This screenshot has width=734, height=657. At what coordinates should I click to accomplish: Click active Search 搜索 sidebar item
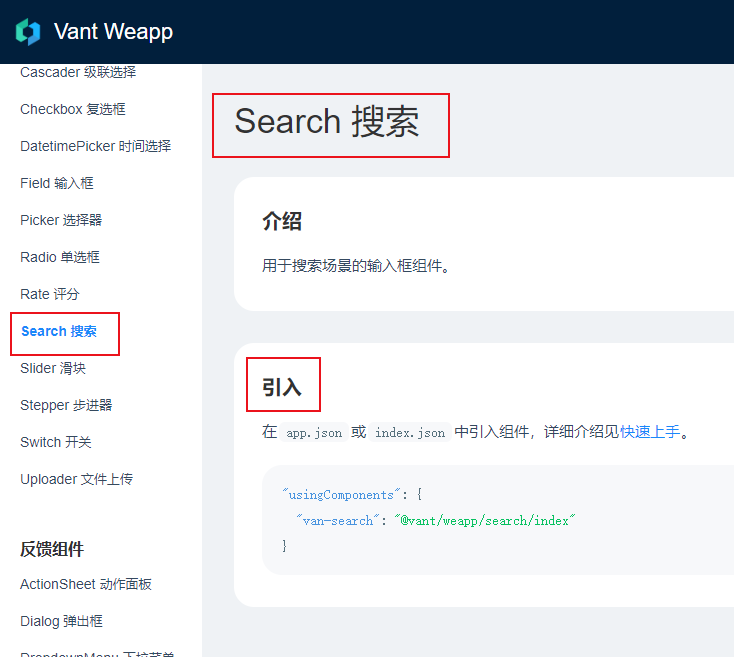(x=59, y=331)
